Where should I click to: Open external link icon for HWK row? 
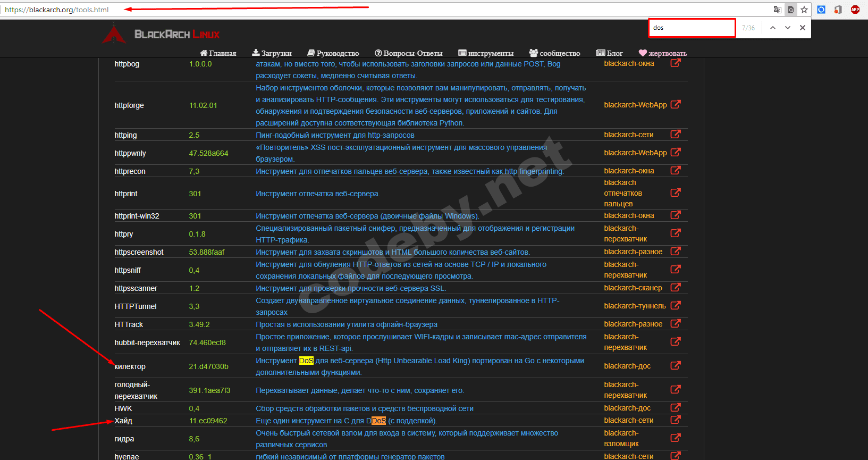coord(676,407)
